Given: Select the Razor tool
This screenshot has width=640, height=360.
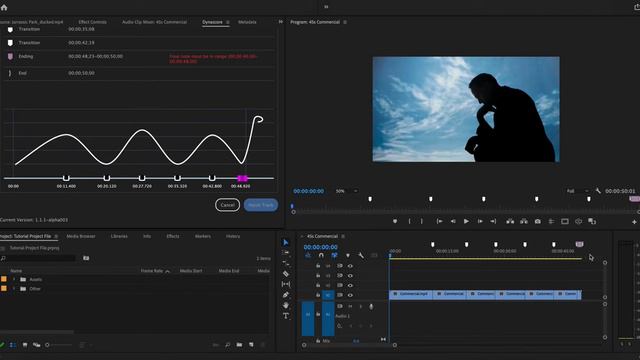Looking at the screenshot, I should (x=286, y=273).
